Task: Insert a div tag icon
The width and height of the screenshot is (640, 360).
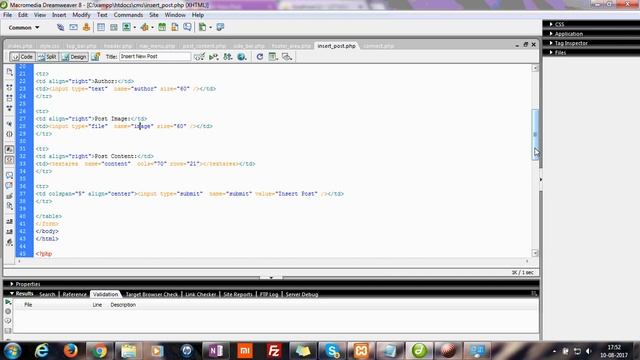Action: pyautogui.click(x=113, y=27)
